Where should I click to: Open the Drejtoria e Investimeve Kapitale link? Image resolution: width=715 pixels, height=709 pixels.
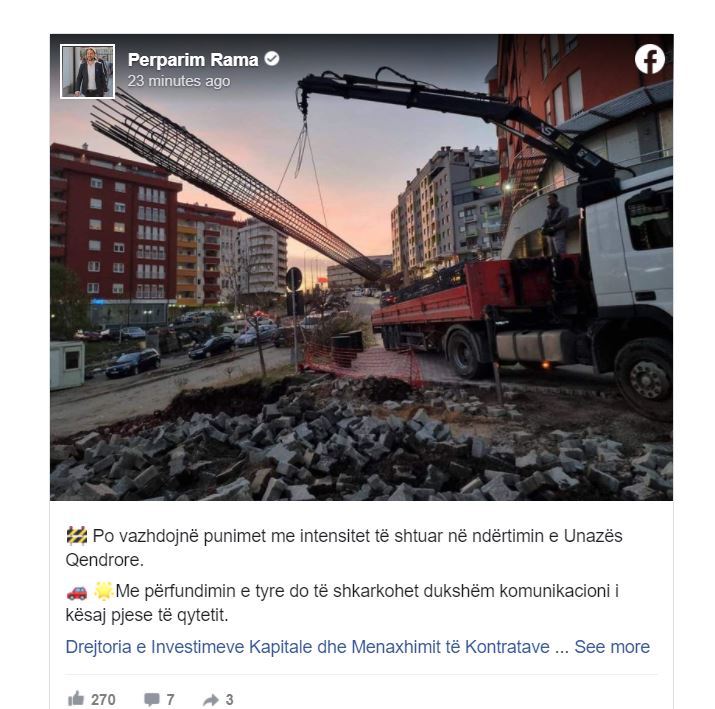(308, 647)
